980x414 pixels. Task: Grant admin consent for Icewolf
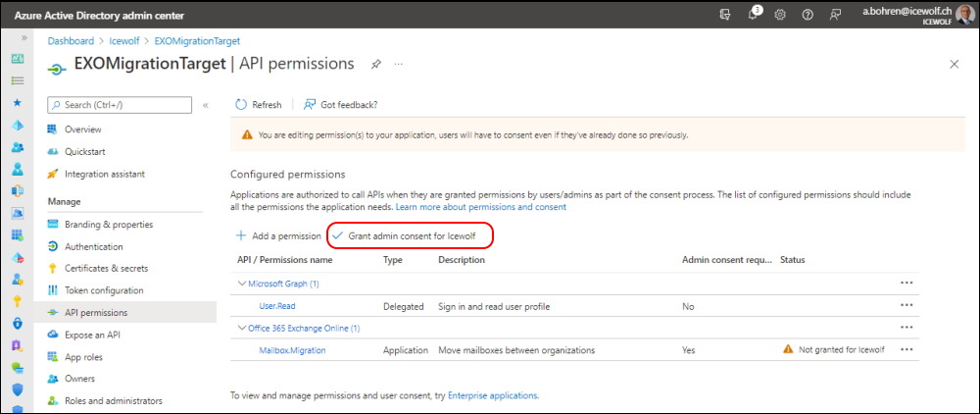405,236
